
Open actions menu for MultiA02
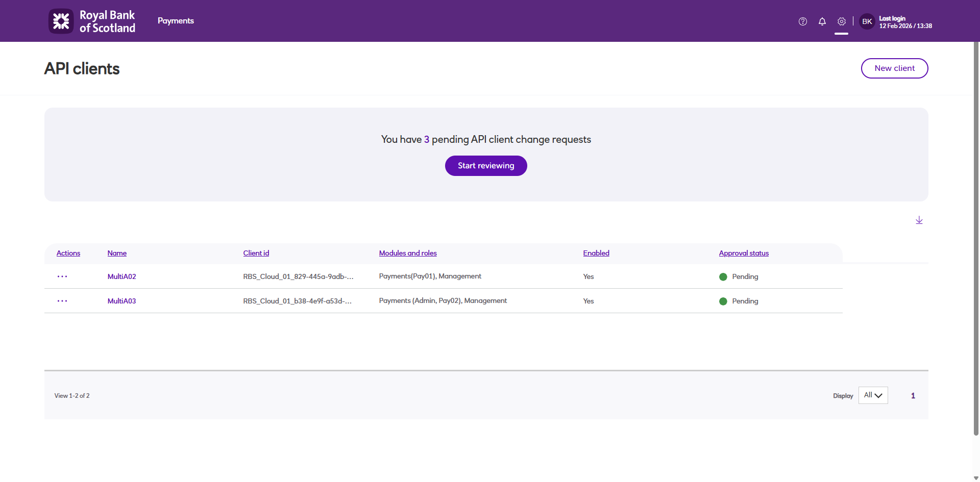tap(62, 276)
